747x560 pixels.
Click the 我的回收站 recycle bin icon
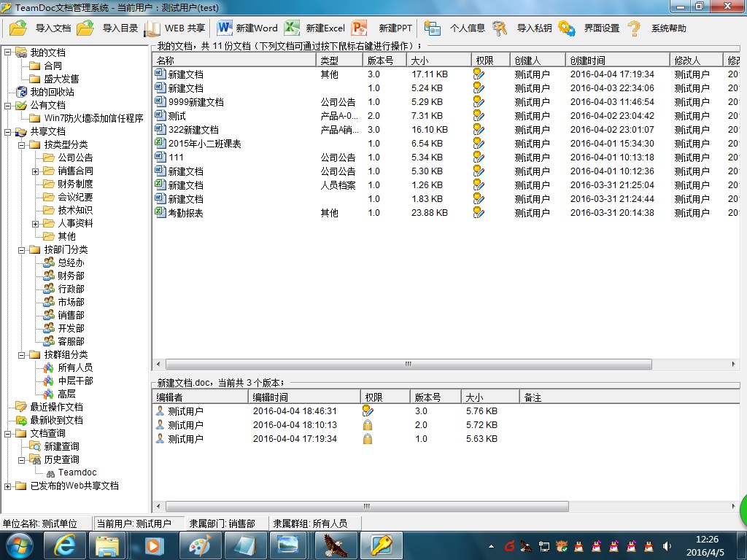pyautogui.click(x=21, y=92)
